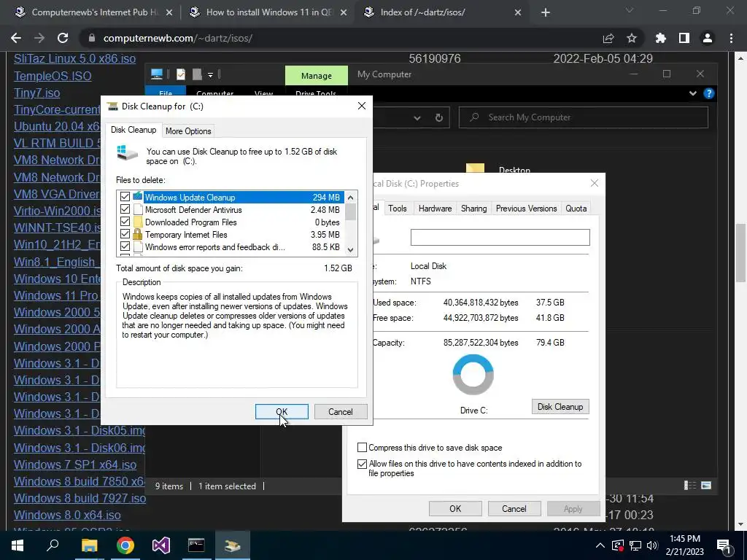747x560 pixels.
Task: Expand the Explorer ribbon chevron
Action: click(x=693, y=93)
